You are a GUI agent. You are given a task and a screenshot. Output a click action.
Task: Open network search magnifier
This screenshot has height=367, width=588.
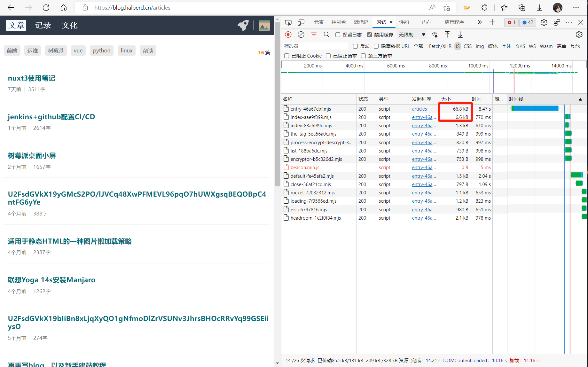pyautogui.click(x=326, y=35)
